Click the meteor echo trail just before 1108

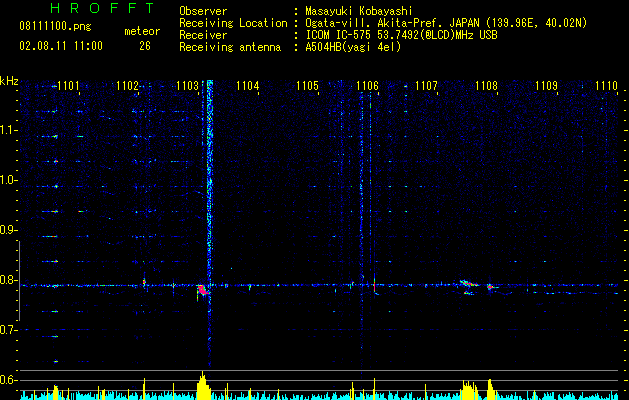point(469,284)
